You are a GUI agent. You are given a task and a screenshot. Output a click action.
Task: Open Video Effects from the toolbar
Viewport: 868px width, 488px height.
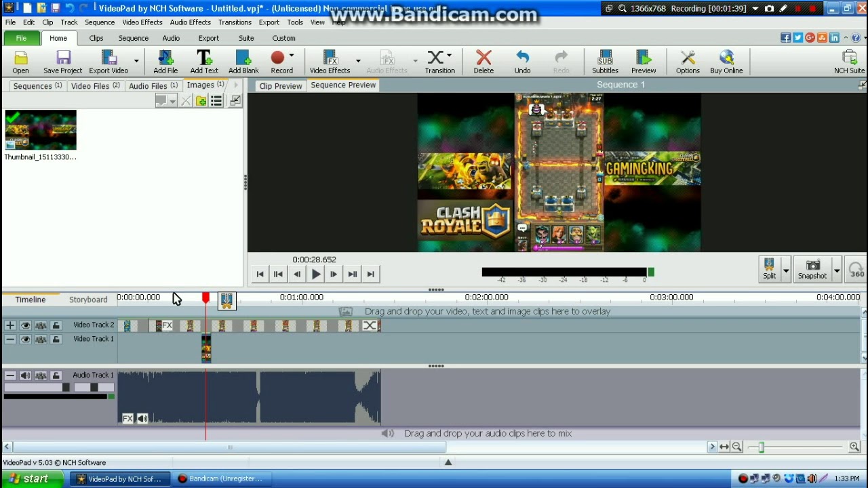330,62
